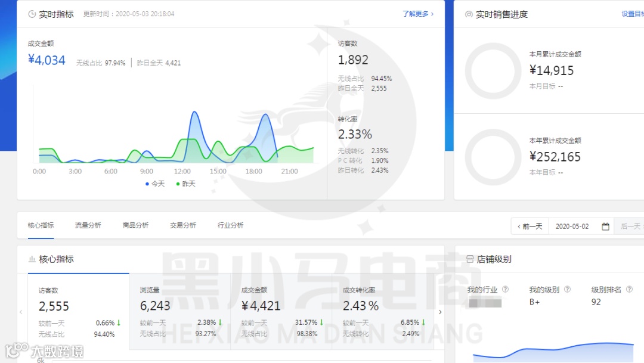Viewport: 644px width, 363px height.
Task: Switch to the 商品分析 tab
Action: tap(135, 225)
